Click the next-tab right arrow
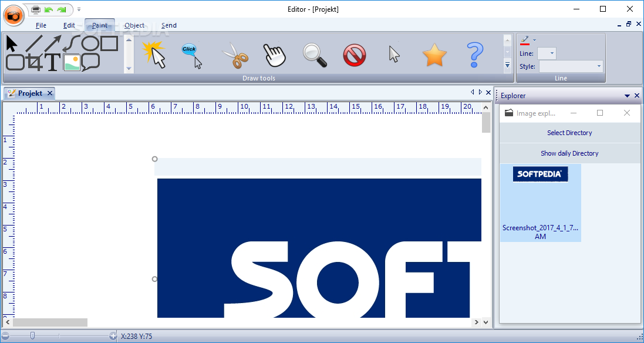The image size is (644, 343). (x=480, y=92)
